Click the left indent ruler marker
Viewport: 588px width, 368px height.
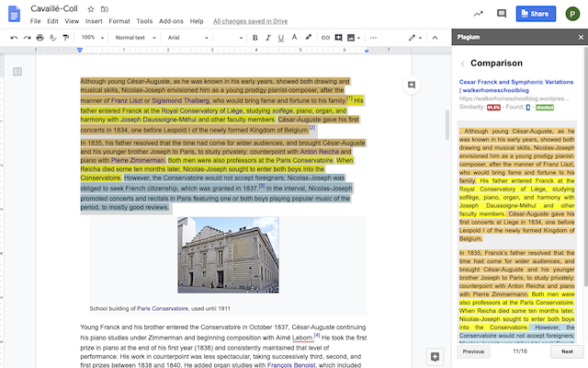pyautogui.click(x=80, y=50)
